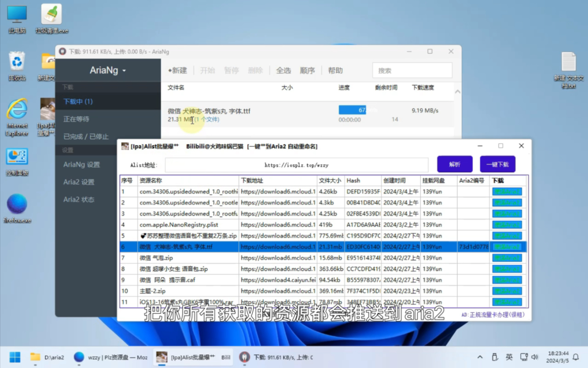Select the row 微信 阿朵 提示音.caf
The image size is (588, 368).
323,280
